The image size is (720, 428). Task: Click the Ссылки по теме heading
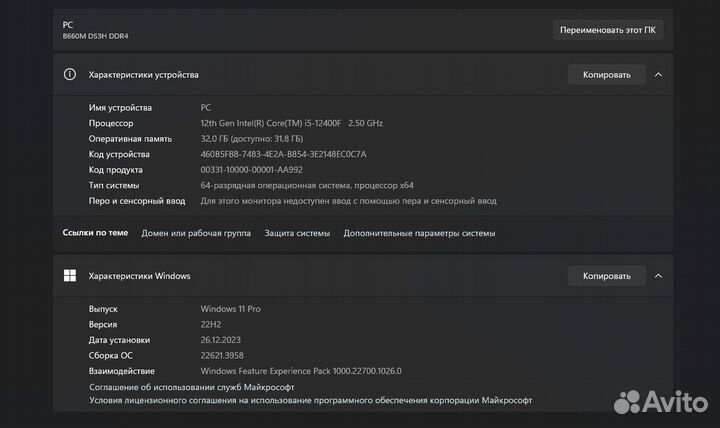tap(96, 232)
